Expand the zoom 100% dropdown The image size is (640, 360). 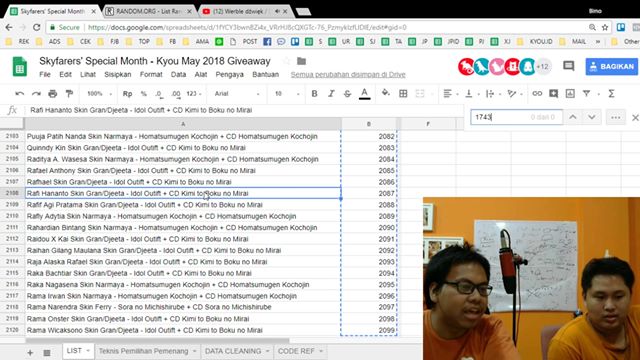click(99, 94)
